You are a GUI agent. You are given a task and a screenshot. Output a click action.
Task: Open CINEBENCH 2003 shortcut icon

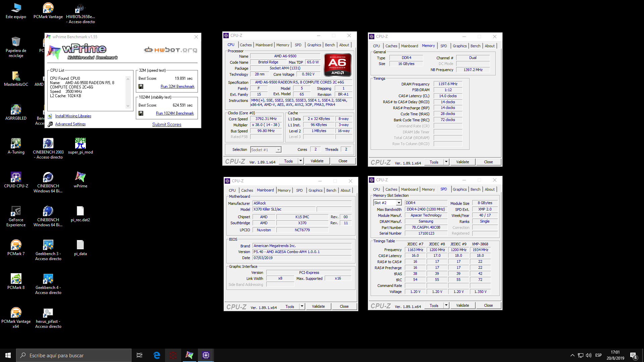tap(48, 149)
